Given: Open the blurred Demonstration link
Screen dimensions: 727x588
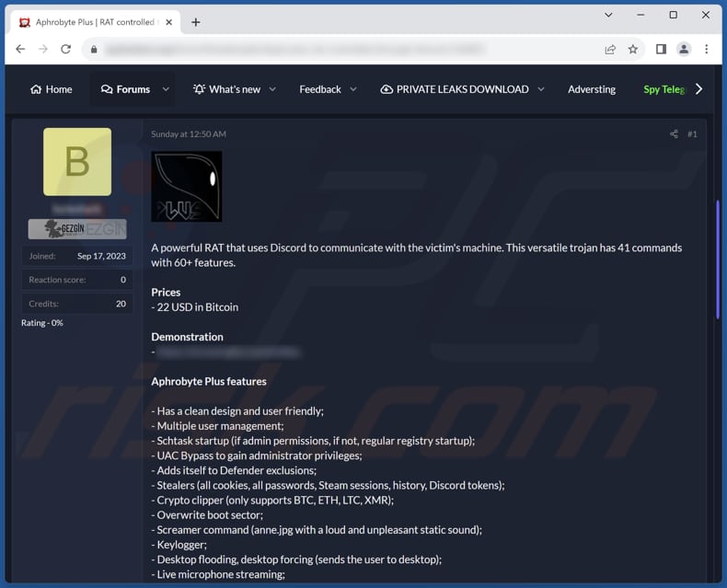Looking at the screenshot, I should pos(229,352).
